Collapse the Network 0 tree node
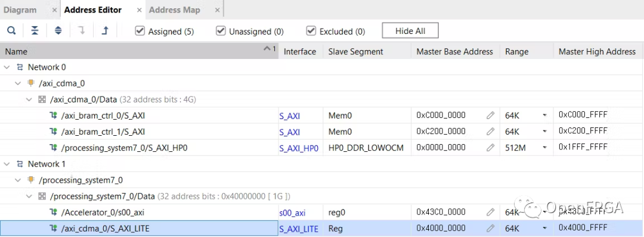This screenshot has height=237, width=644. pyautogui.click(x=7, y=67)
